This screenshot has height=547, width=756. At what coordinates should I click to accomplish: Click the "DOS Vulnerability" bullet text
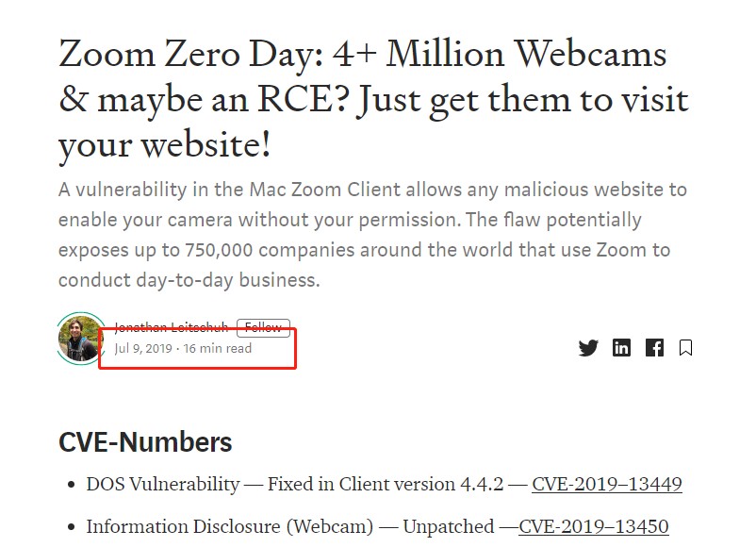click(x=162, y=485)
